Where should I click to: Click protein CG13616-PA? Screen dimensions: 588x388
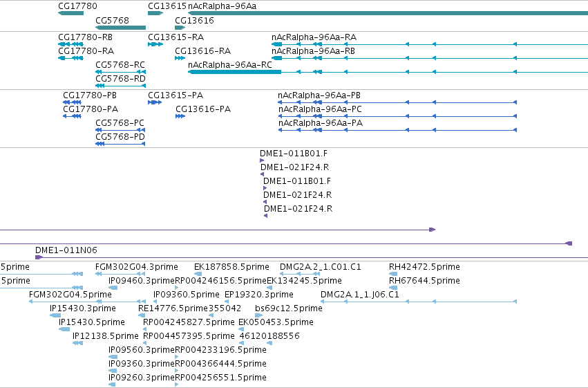click(203, 109)
